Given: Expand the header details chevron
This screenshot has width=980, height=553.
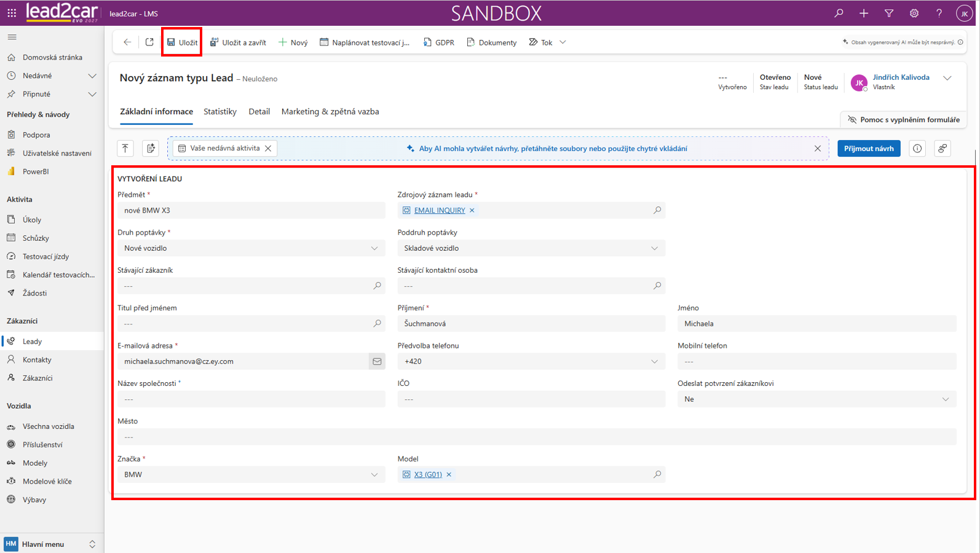Looking at the screenshot, I should 947,78.
